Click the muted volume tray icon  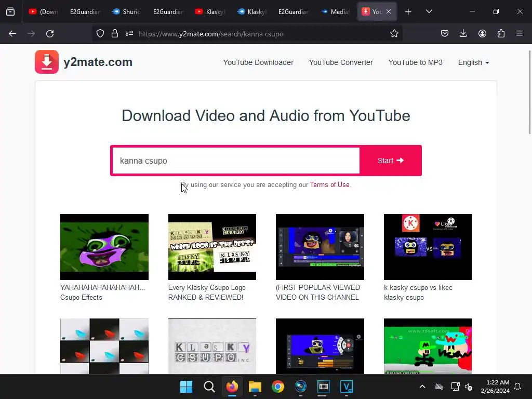coord(469,387)
